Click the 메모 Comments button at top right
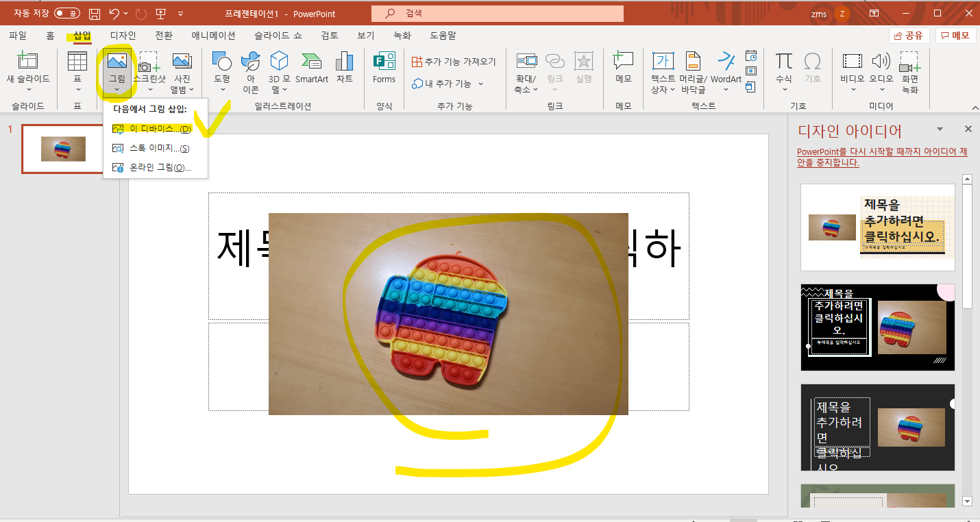This screenshot has width=980, height=522. 956,36
